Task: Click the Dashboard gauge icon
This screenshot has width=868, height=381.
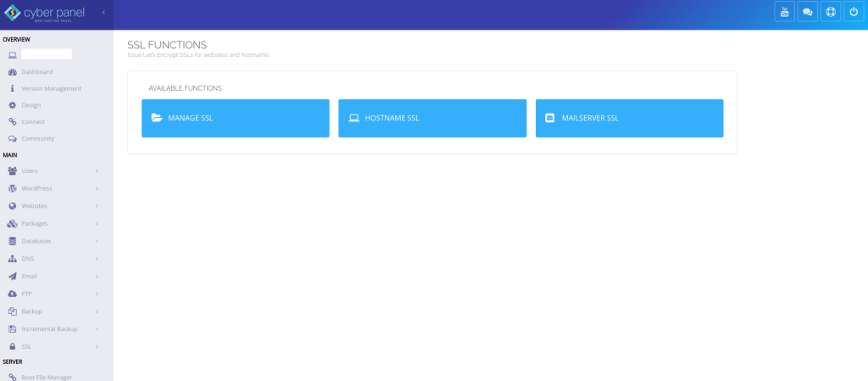Action: coord(13,72)
